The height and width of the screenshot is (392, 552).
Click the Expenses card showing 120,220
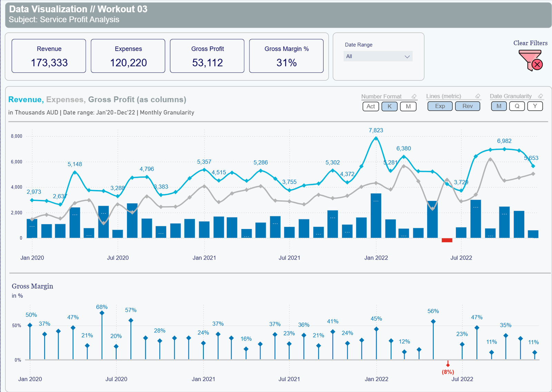click(x=128, y=56)
